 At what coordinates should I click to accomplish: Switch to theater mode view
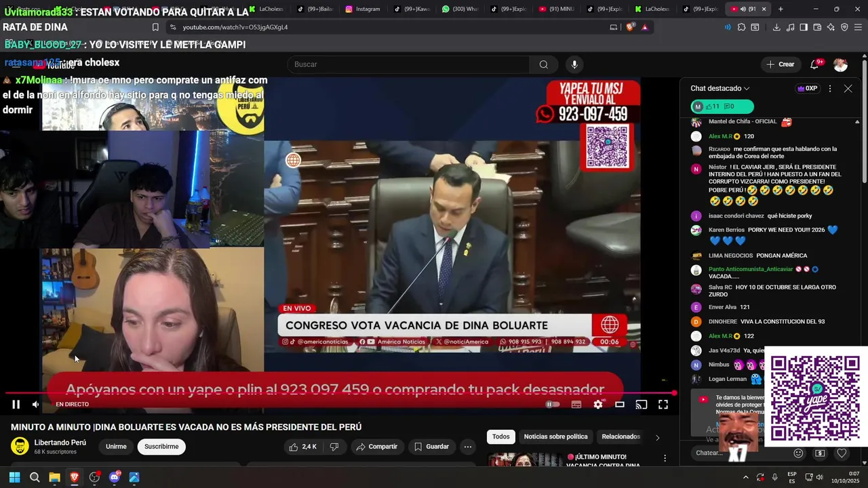click(x=620, y=405)
